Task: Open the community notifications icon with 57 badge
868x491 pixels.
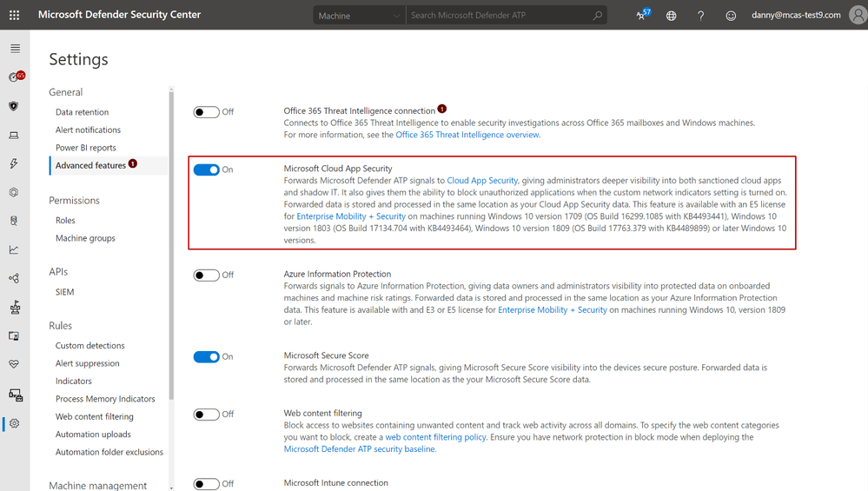Action: point(643,15)
